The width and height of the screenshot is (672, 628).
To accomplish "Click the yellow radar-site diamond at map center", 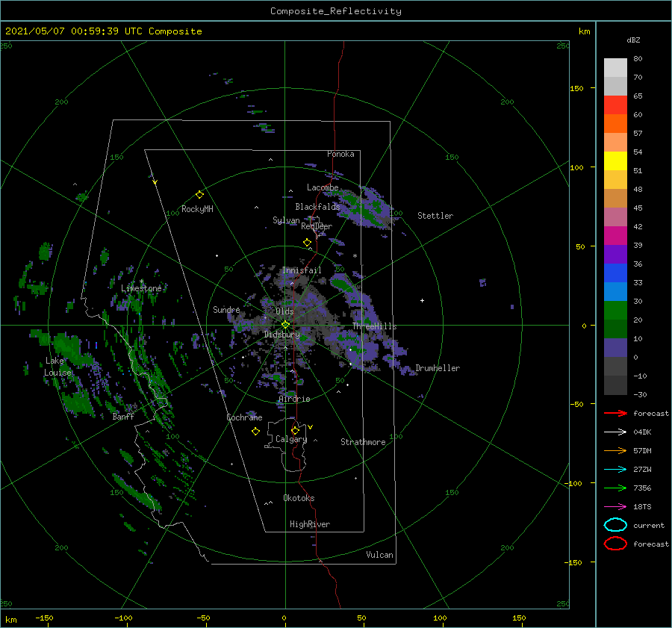I will click(x=285, y=325).
